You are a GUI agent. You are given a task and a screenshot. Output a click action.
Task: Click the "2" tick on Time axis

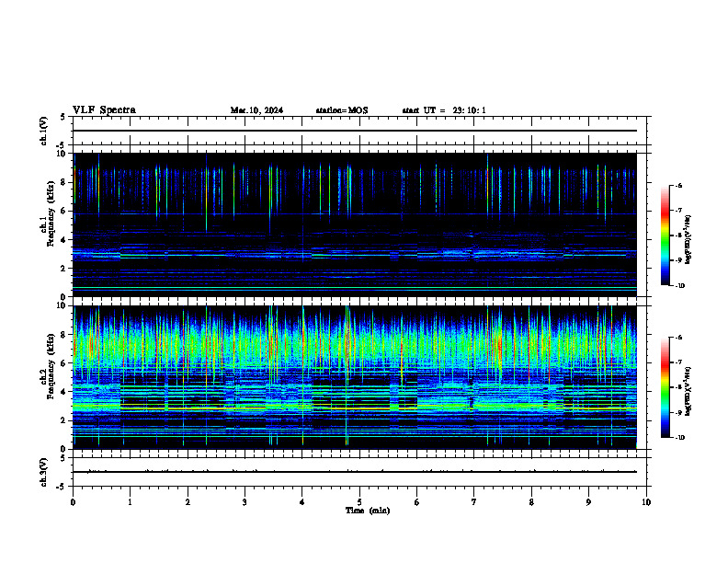click(x=188, y=502)
